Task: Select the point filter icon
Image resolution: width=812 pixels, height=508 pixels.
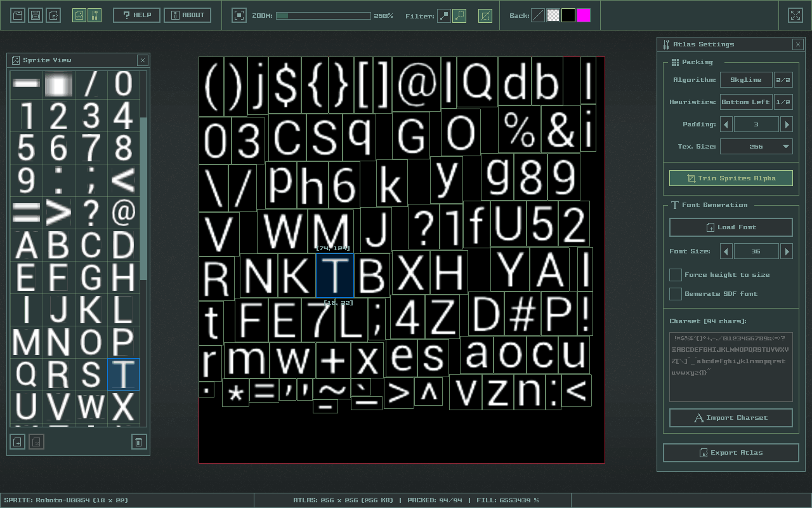Action: tap(444, 15)
